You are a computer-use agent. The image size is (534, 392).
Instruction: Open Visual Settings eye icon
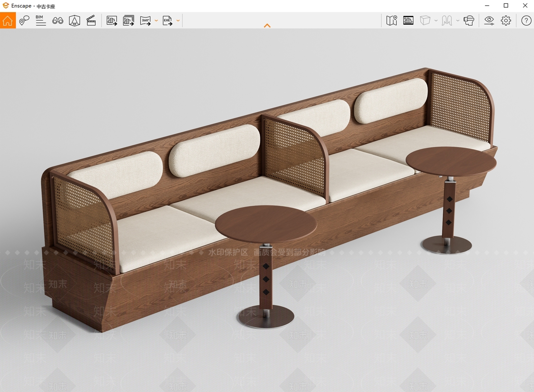point(489,21)
